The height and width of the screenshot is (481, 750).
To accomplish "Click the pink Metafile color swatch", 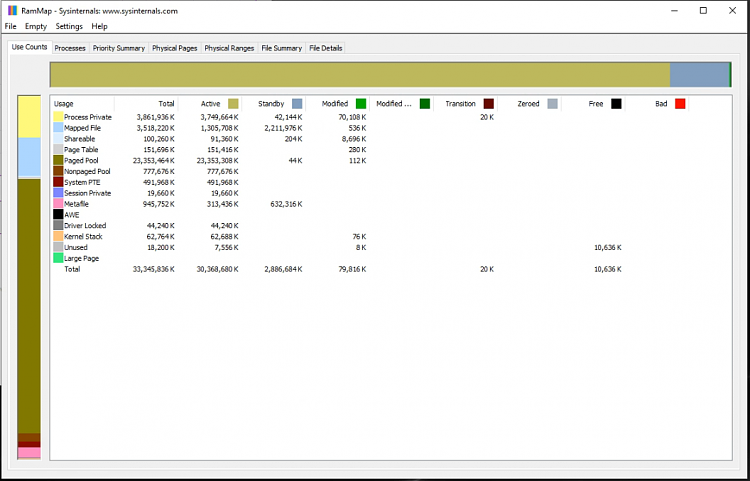I will click(x=58, y=204).
